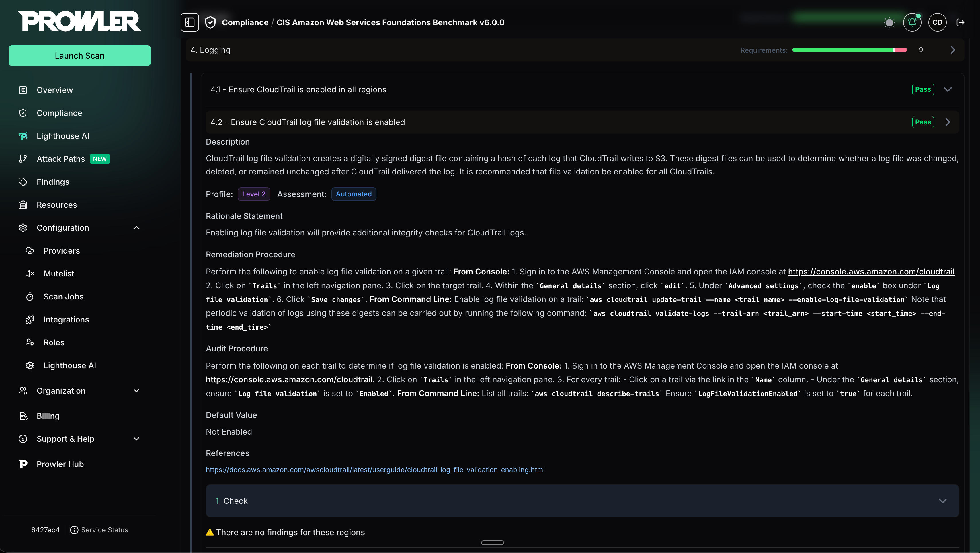Click the bottom drag handle bar
Image resolution: width=980 pixels, height=553 pixels.
(x=492, y=542)
